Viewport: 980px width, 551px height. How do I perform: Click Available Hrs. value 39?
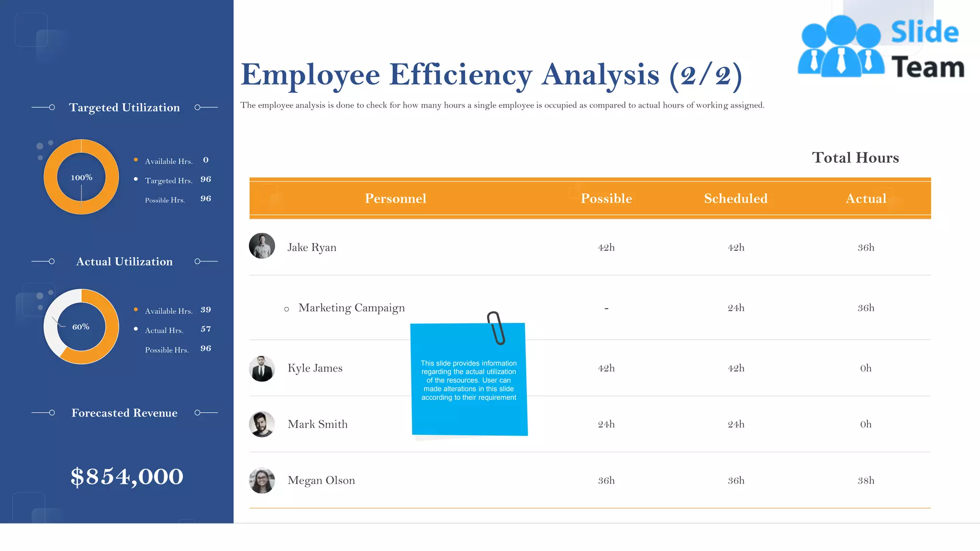[x=206, y=309]
